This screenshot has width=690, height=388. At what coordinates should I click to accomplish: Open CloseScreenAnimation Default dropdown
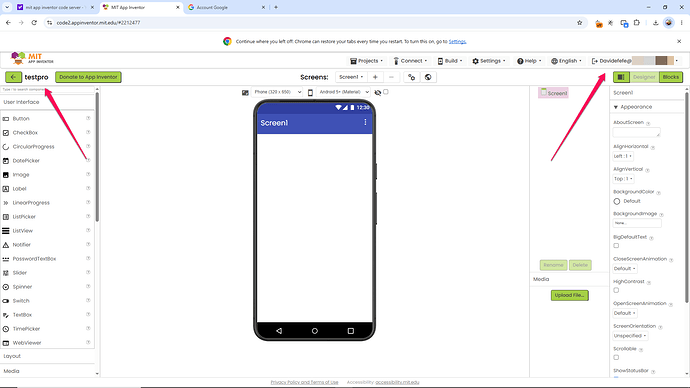[624, 268]
